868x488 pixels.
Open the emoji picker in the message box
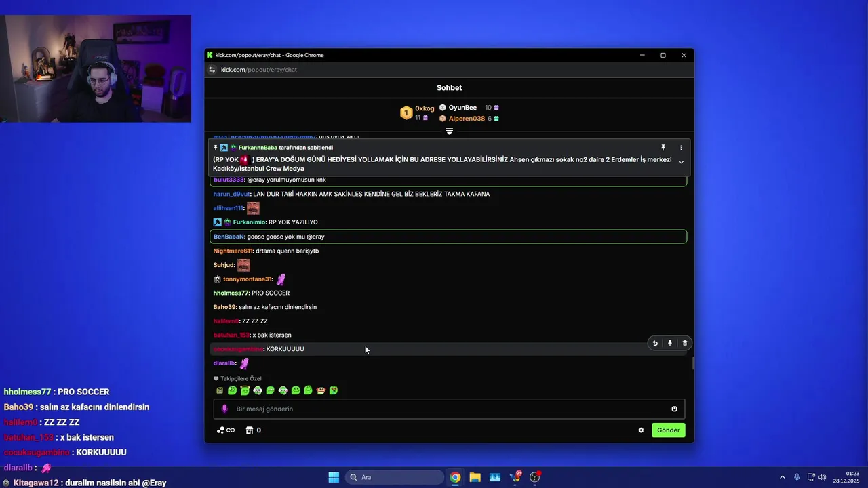click(674, 409)
